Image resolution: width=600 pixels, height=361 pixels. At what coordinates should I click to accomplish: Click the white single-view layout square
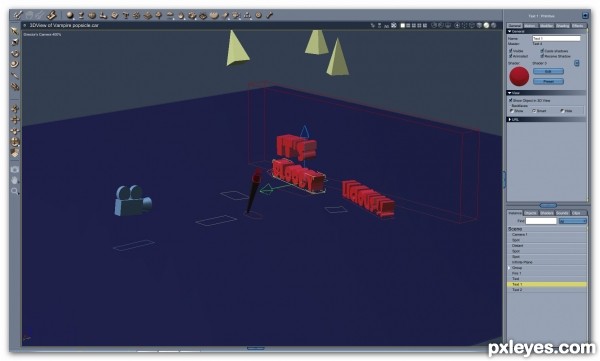tap(403, 25)
